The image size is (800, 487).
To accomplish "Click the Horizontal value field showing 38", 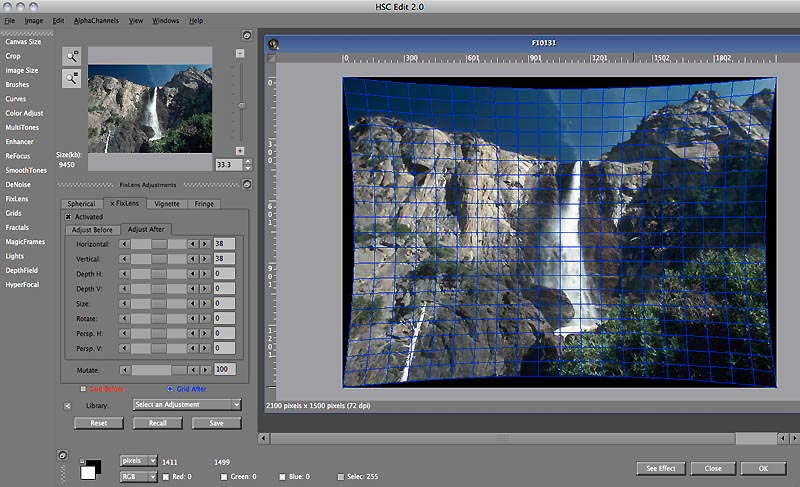I will 224,244.
